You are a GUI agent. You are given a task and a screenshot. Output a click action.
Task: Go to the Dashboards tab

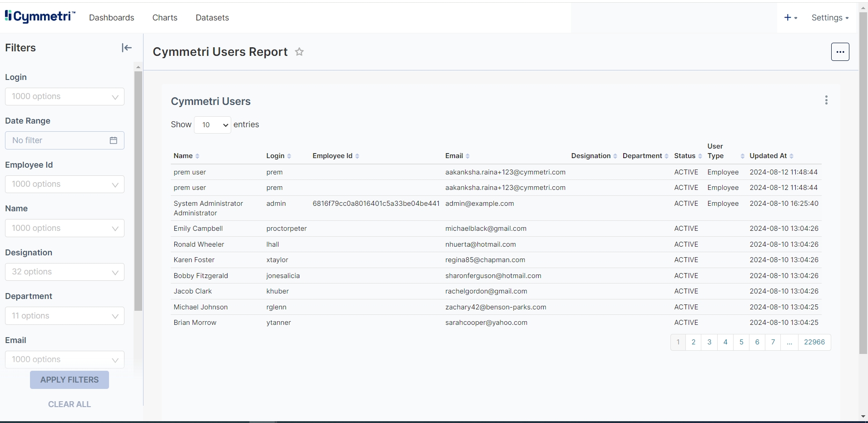point(112,18)
